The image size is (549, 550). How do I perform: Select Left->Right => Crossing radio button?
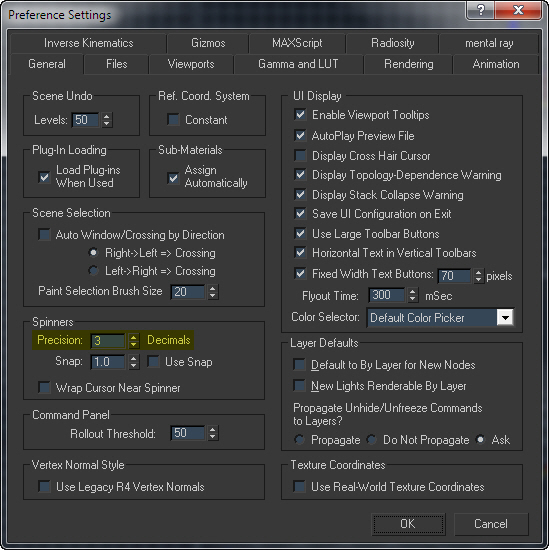[93, 270]
